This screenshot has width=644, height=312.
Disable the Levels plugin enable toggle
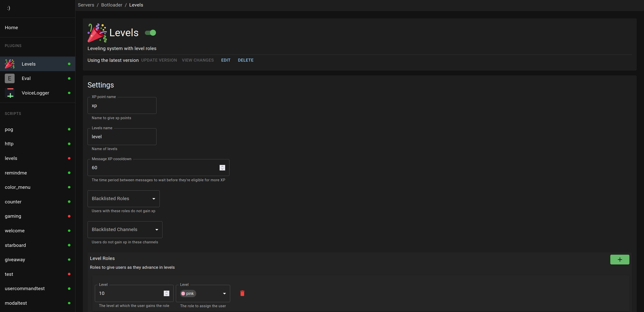tap(150, 33)
